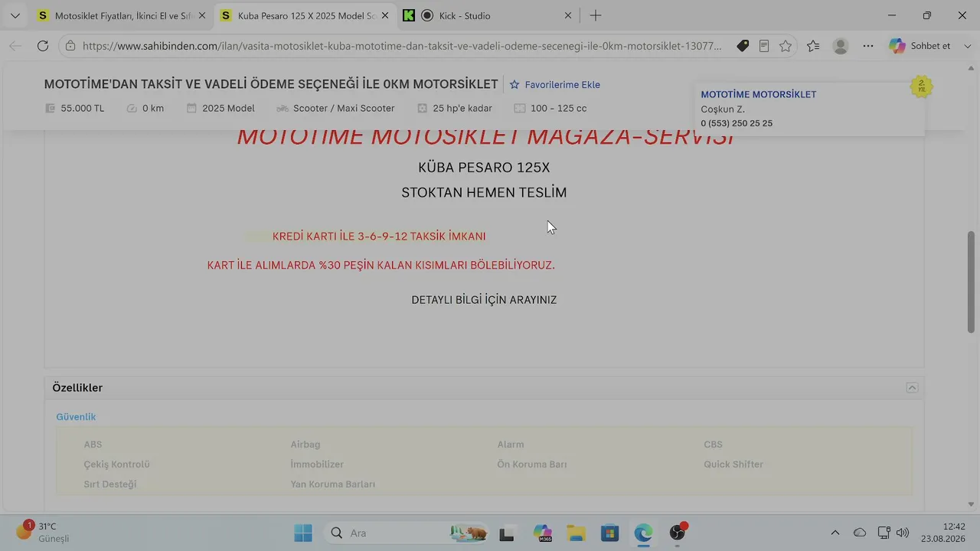Click the 2025 Model label
This screenshot has width=980, height=551.
click(x=228, y=109)
